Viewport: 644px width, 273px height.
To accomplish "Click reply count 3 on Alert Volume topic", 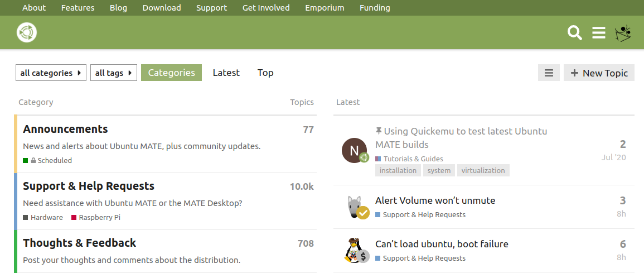I will pyautogui.click(x=623, y=200).
